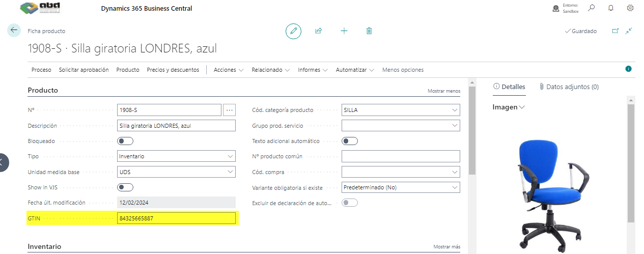Expand the Informes menu
Viewport: 644px width, 254px height.
pos(313,70)
